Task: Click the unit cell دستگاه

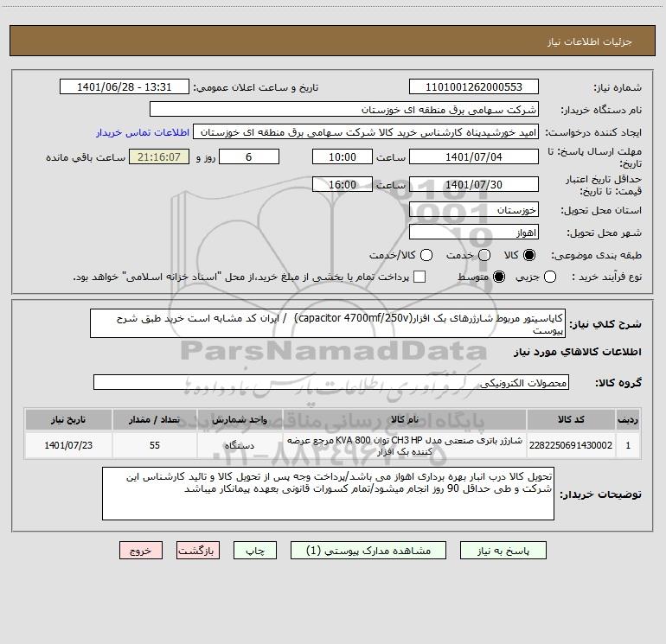Action: pyautogui.click(x=240, y=445)
